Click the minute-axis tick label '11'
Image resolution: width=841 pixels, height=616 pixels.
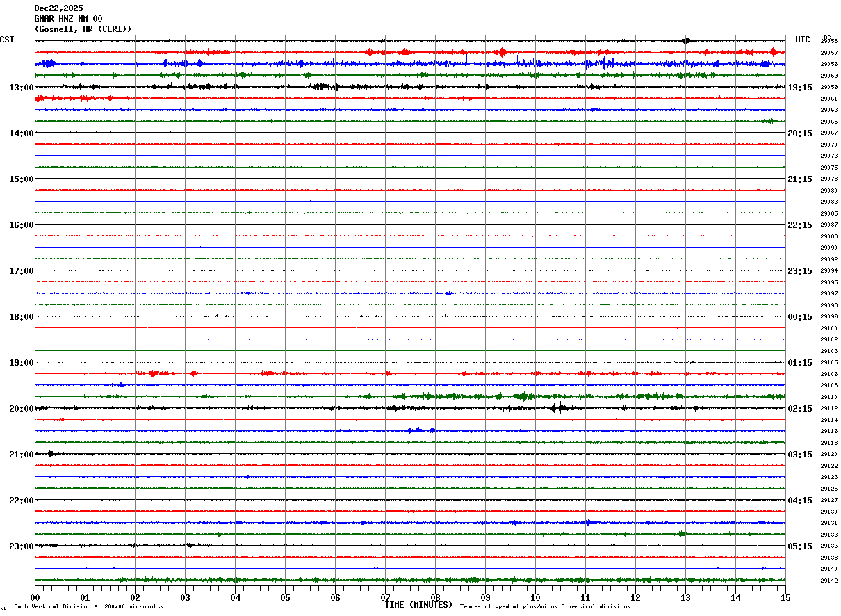[x=585, y=598]
